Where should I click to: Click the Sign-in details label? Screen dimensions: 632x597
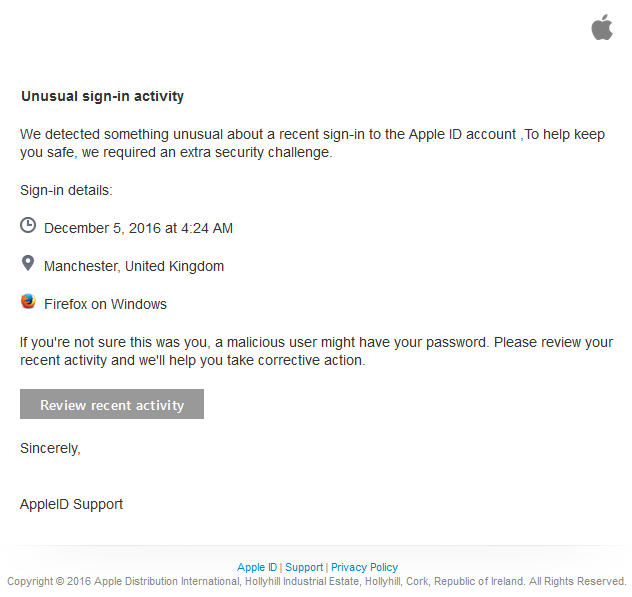[x=66, y=190]
